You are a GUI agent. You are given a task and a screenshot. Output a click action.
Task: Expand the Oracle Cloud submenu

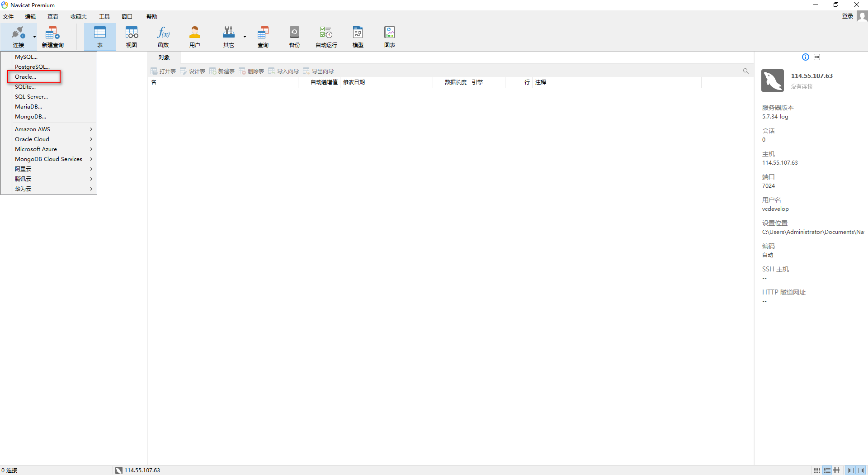[49, 139]
